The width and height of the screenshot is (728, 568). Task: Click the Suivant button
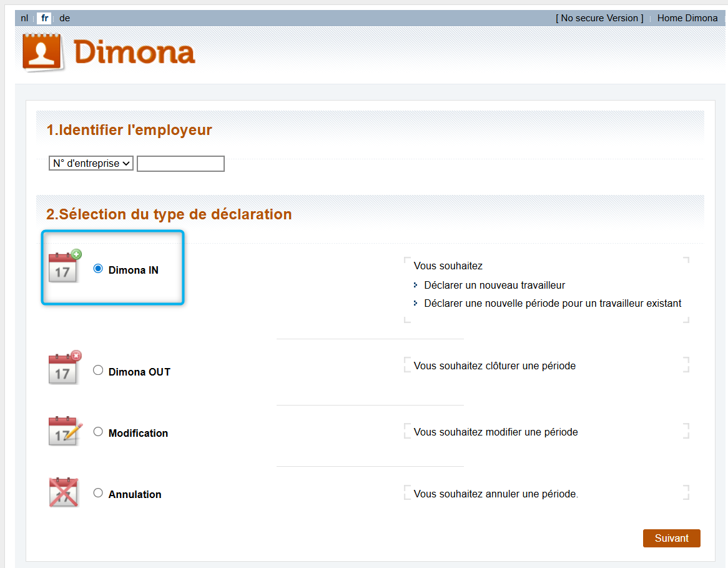coord(671,538)
